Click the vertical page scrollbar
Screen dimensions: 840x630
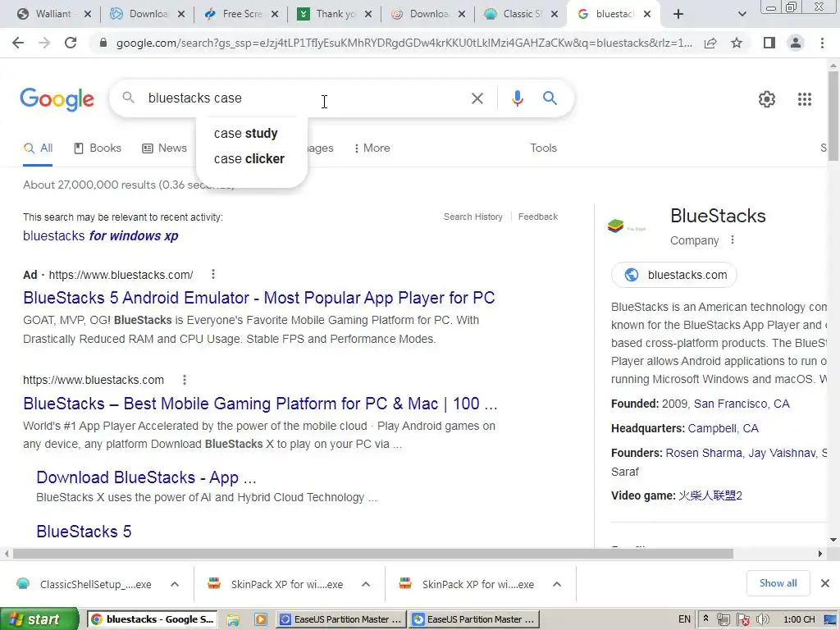tap(833, 115)
